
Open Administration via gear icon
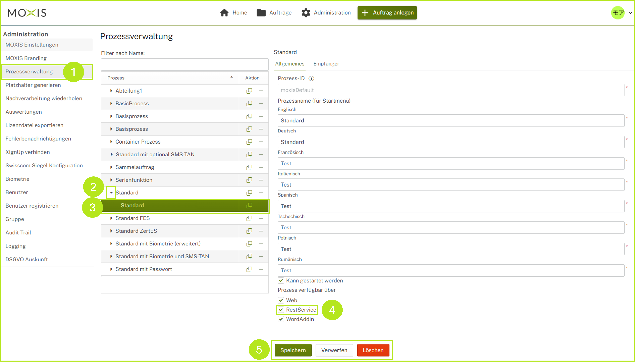click(306, 12)
